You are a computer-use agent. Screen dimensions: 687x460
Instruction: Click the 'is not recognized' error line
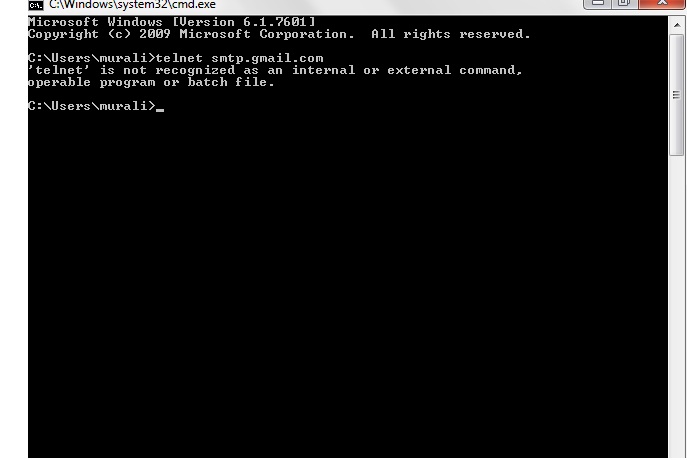[275, 70]
